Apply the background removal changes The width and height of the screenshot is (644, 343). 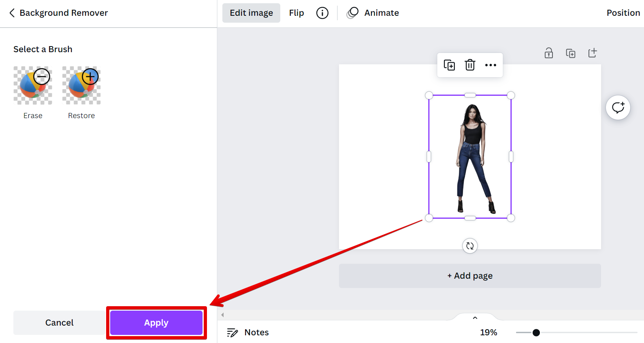coord(156,323)
